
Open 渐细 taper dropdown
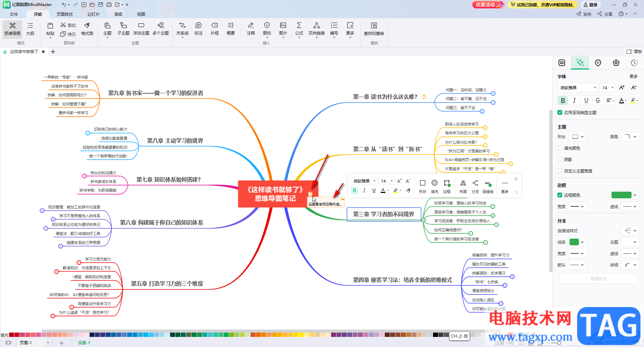tap(630, 265)
